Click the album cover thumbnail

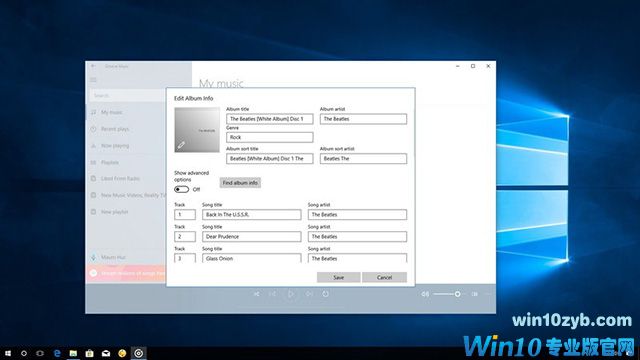click(x=197, y=130)
